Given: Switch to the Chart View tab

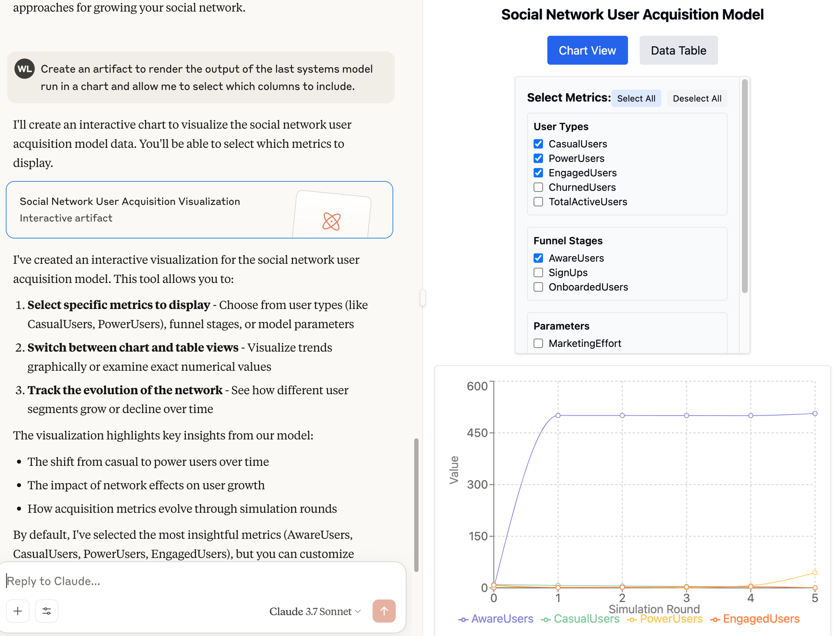Looking at the screenshot, I should 587,50.
